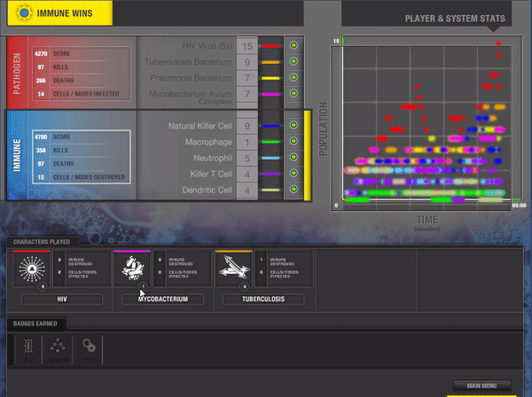Click the green Macrophage color line
Screen dimensions: 532x397
point(270,142)
